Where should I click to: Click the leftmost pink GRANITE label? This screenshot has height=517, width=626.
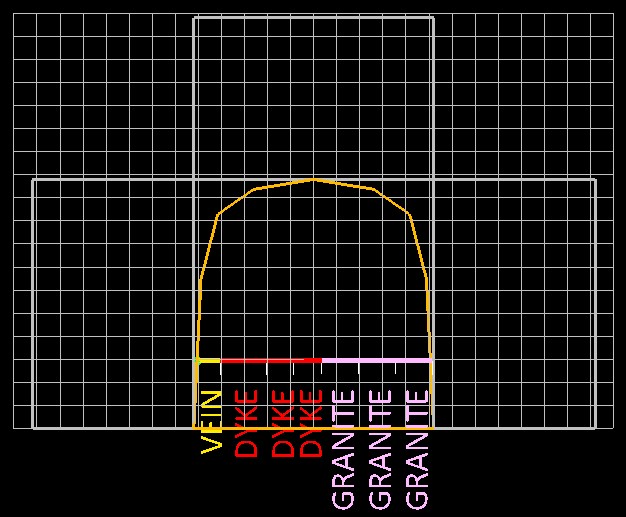(343, 450)
